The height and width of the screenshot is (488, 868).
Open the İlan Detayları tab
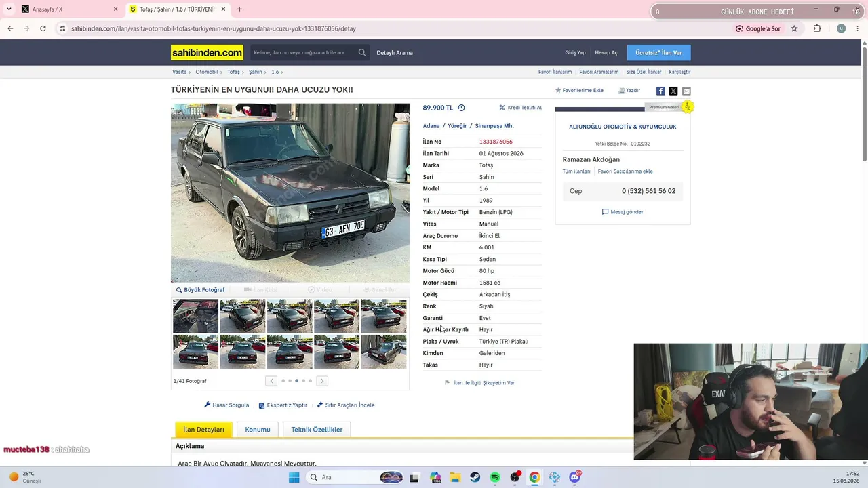pos(203,430)
